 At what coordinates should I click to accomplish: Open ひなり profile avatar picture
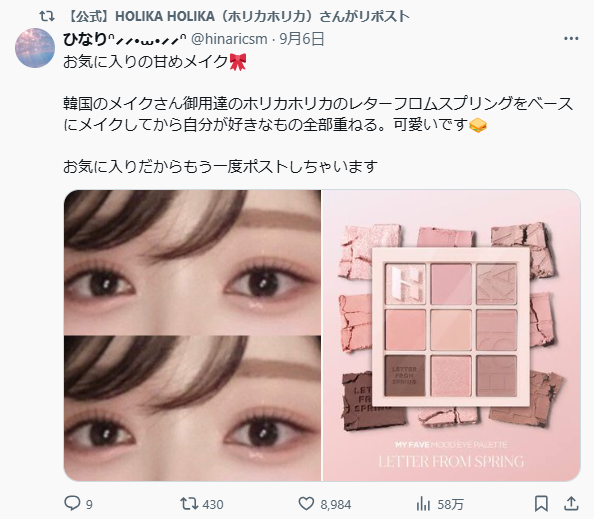click(x=35, y=48)
